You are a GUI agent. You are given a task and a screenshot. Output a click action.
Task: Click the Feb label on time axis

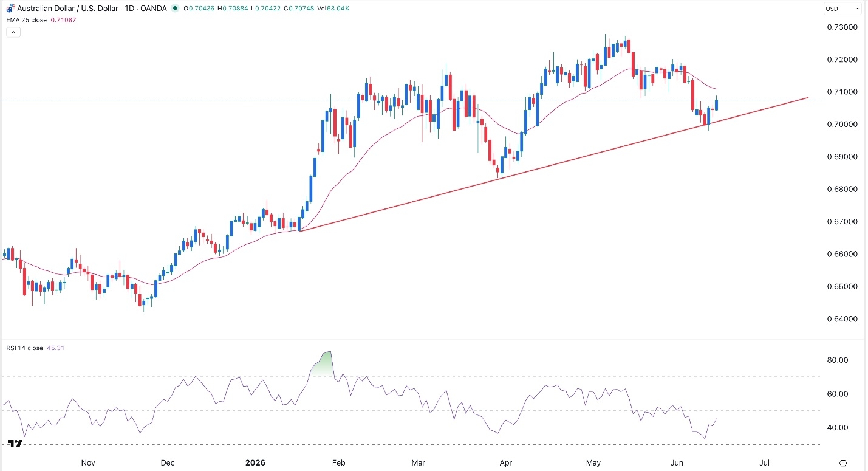coord(338,463)
